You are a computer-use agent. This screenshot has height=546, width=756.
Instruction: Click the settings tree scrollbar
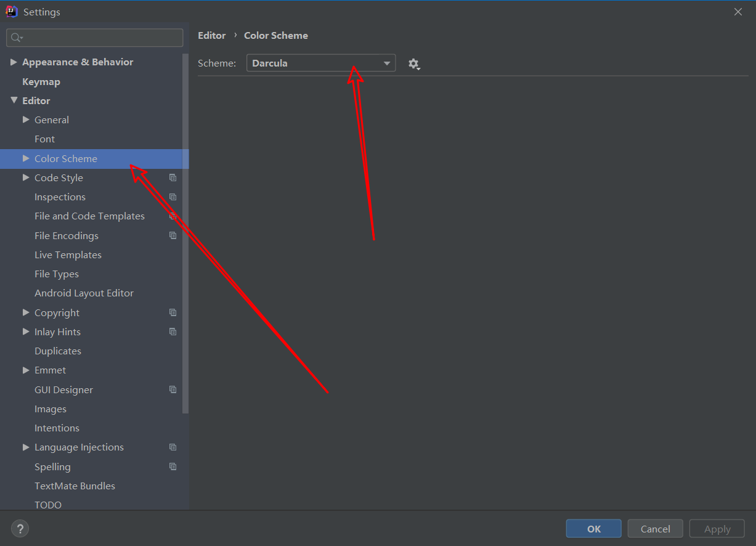click(x=185, y=233)
